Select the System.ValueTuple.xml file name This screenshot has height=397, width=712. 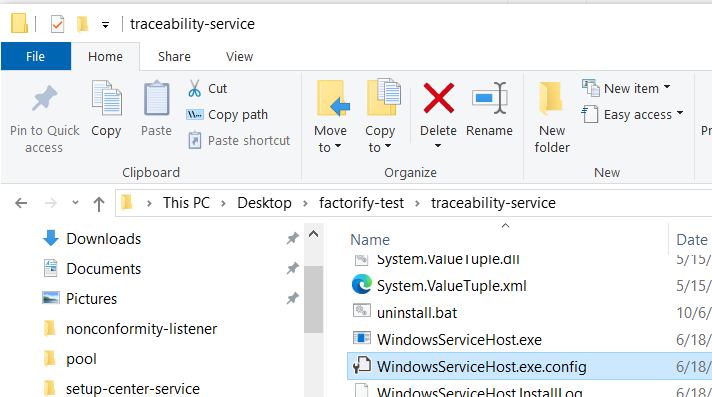(x=451, y=286)
